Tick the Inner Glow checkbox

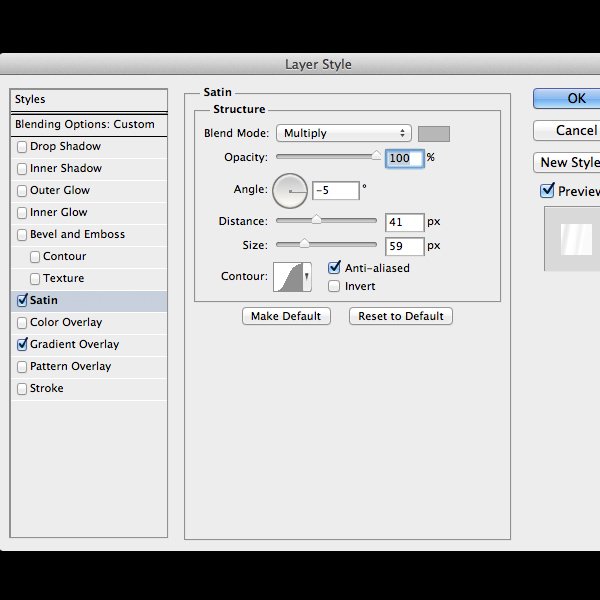(22, 213)
